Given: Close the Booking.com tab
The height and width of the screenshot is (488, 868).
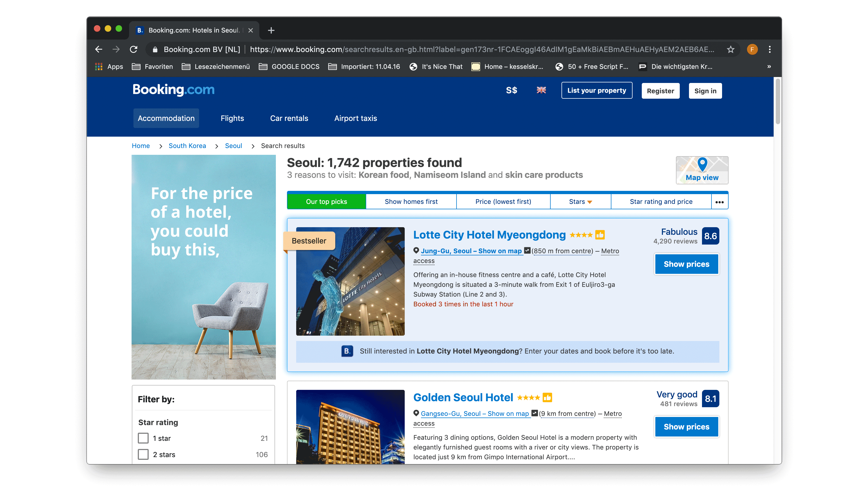Looking at the screenshot, I should 250,30.
